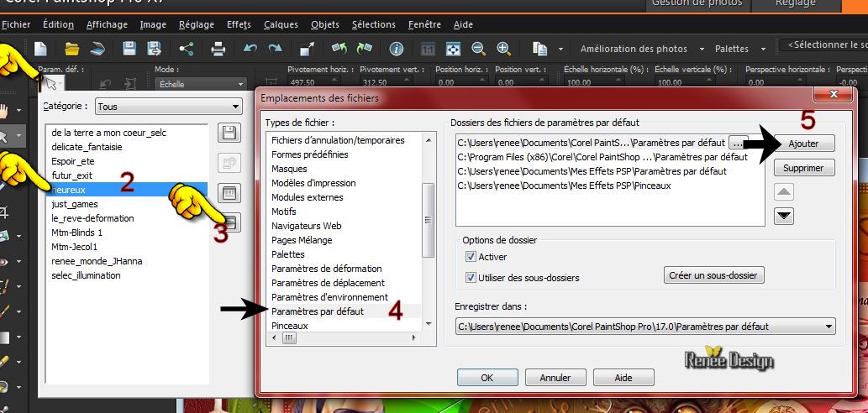Click the Ajouter button
This screenshot has width=868, height=413.
(804, 144)
